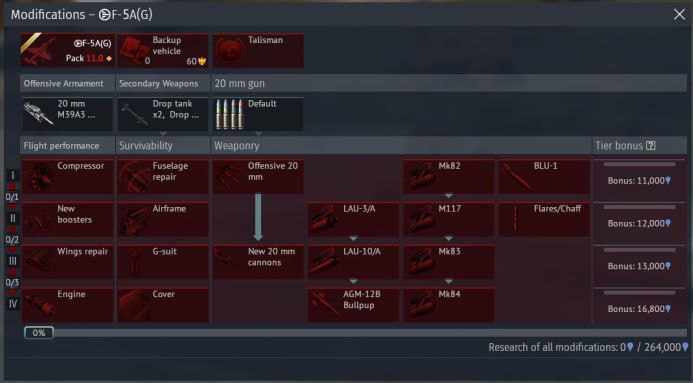Click the Tier bonus help question mark
This screenshot has width=693, height=383.
click(651, 145)
